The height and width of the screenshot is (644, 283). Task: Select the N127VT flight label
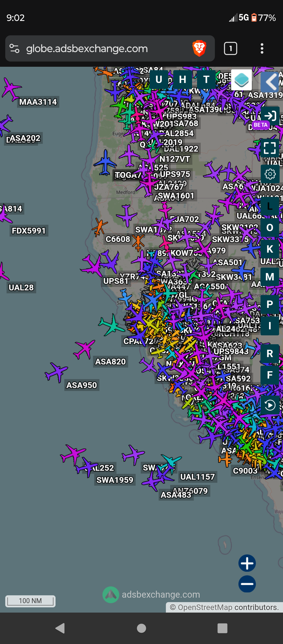pyautogui.click(x=175, y=159)
